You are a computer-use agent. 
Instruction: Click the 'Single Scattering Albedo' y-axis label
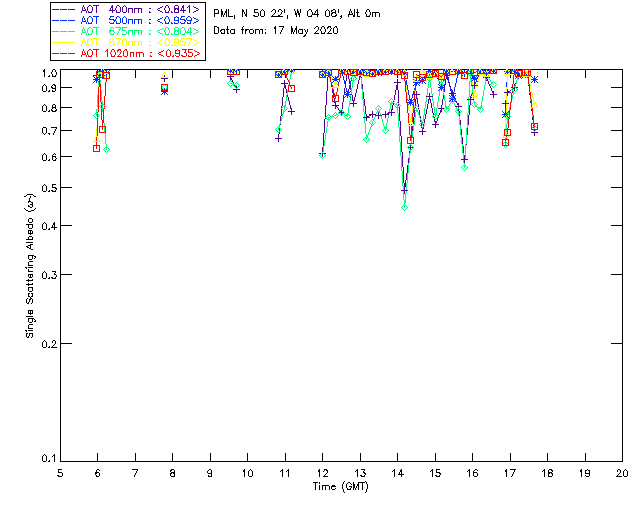31,265
